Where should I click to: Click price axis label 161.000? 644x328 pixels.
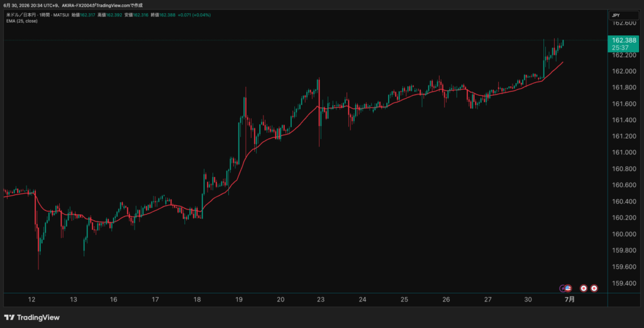pyautogui.click(x=624, y=152)
